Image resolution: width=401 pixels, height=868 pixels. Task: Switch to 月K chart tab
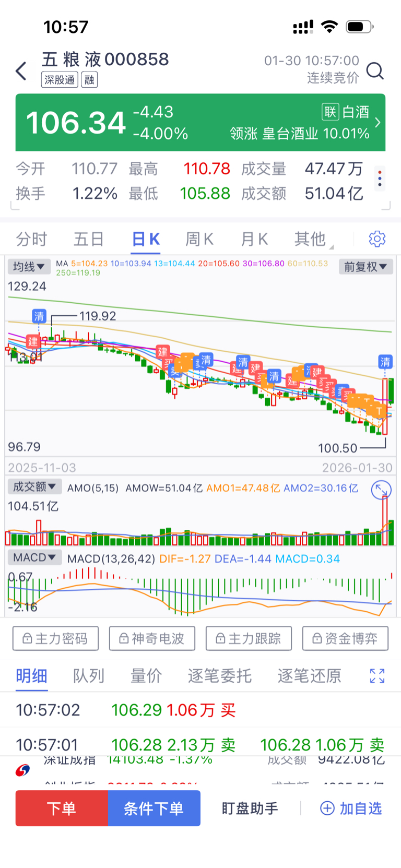pyautogui.click(x=254, y=239)
